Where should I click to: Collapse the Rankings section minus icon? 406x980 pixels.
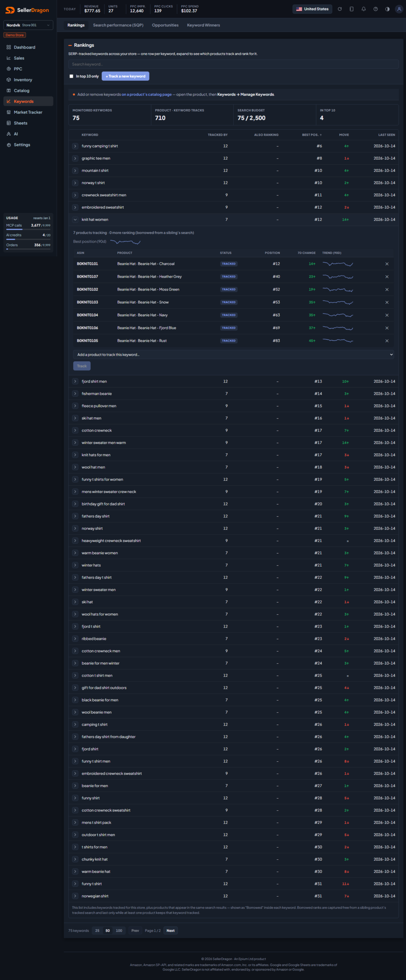[70, 45]
